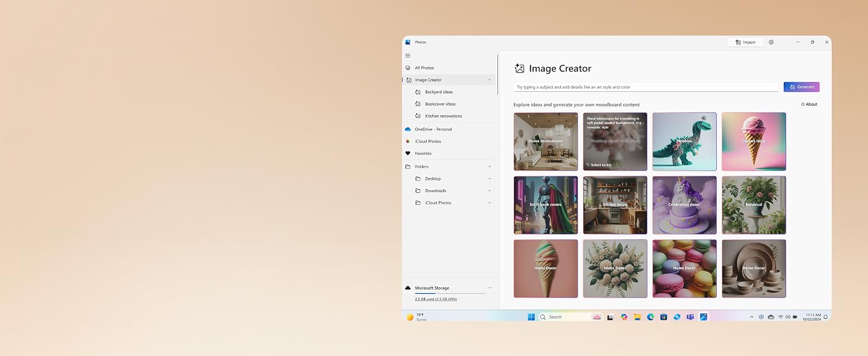Expand the iCloud Photos folder chevron

tap(490, 203)
